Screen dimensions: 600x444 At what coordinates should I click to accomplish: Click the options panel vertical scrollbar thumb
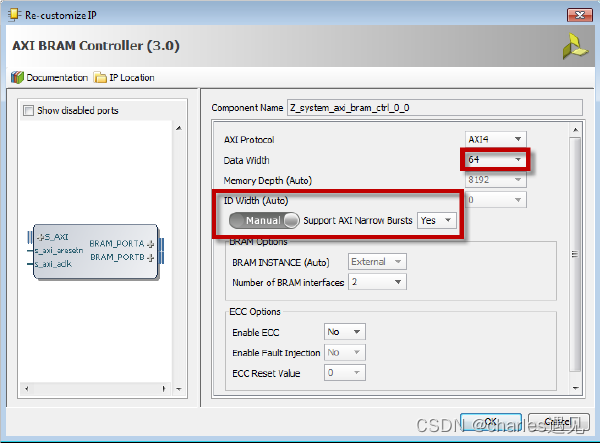575,254
